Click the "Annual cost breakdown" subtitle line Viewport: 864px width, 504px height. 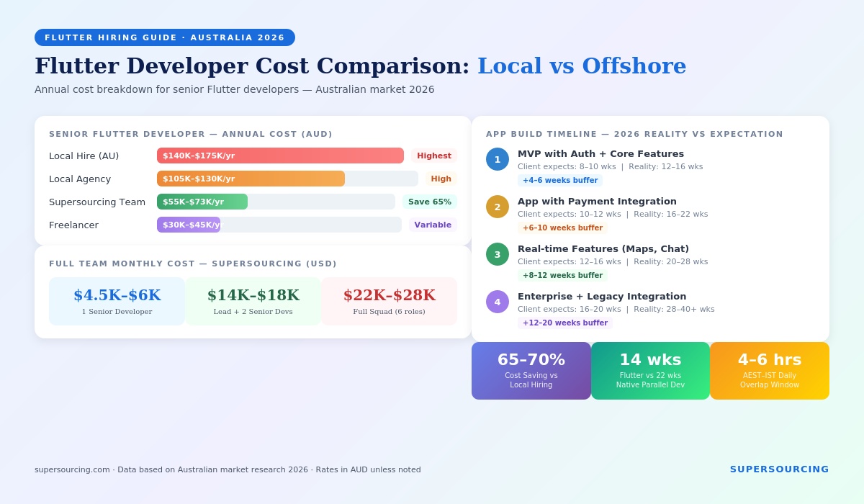point(235,89)
